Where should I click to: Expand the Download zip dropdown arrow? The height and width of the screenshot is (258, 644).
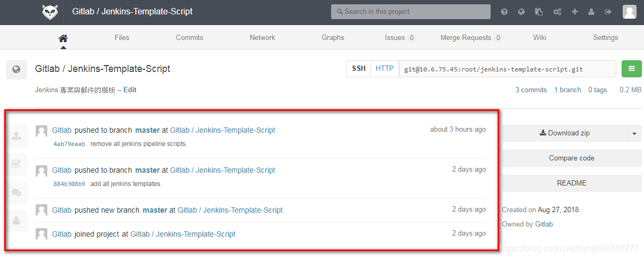[x=634, y=133]
